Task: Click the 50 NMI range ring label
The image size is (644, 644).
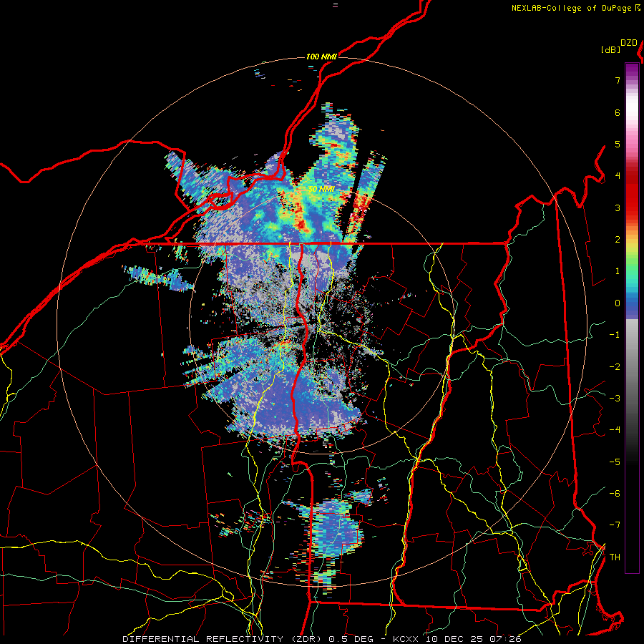Action: point(321,189)
